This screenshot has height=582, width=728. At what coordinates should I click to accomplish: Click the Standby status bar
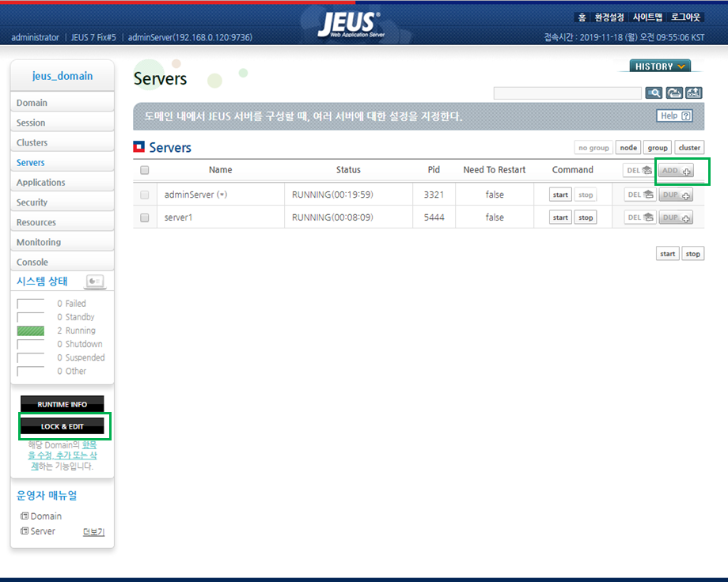pos(31,317)
